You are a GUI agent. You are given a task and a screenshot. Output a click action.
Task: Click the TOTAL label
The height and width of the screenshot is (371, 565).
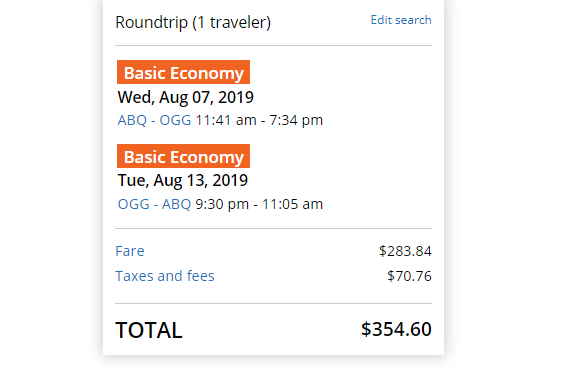149,330
